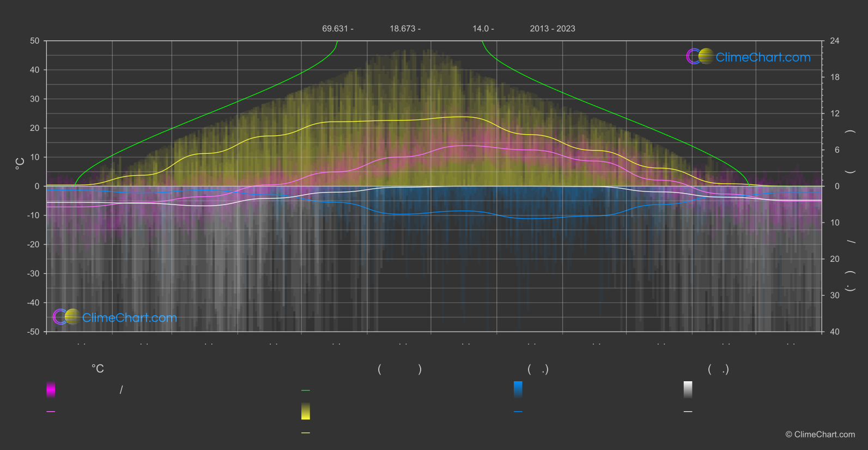
Task: Click the '© ClimeChart.com' copyright text
Action: tap(820, 434)
